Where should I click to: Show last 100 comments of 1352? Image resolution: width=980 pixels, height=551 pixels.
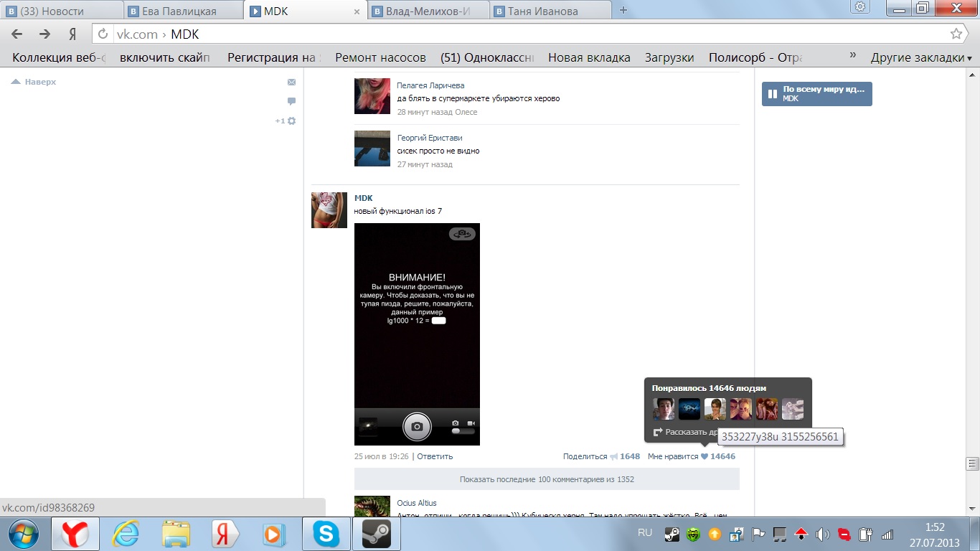pos(547,479)
